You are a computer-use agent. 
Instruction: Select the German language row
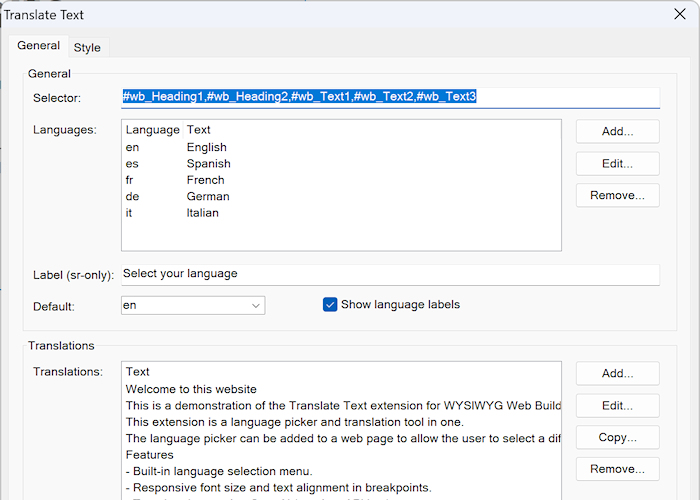tap(341, 196)
